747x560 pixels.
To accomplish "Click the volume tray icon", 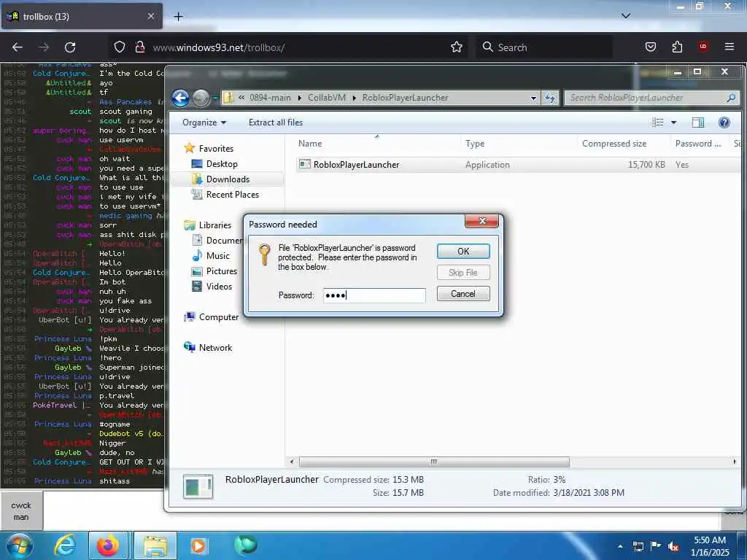I will (673, 546).
